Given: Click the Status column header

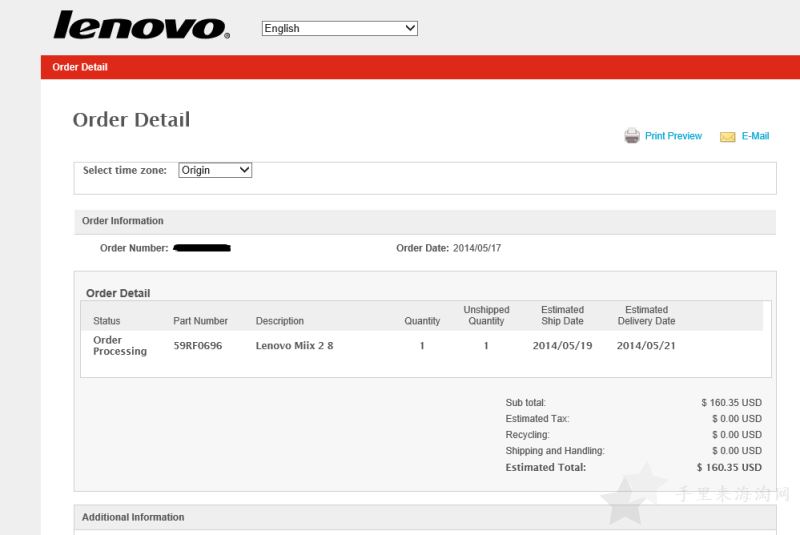Looking at the screenshot, I should click(107, 321).
